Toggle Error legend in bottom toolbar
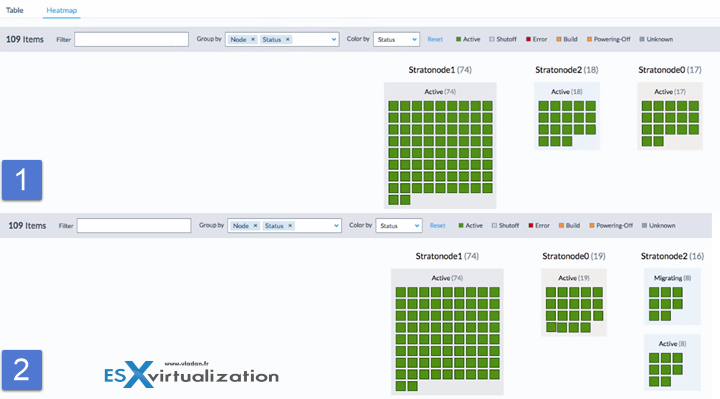720x399 pixels. pyautogui.click(x=539, y=226)
